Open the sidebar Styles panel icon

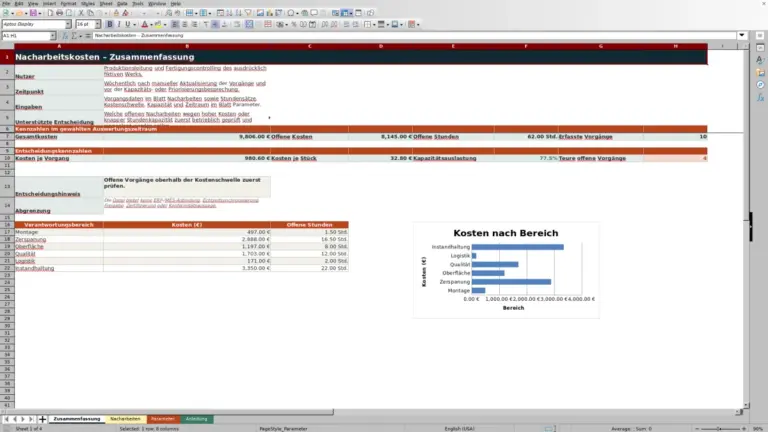coord(760,60)
